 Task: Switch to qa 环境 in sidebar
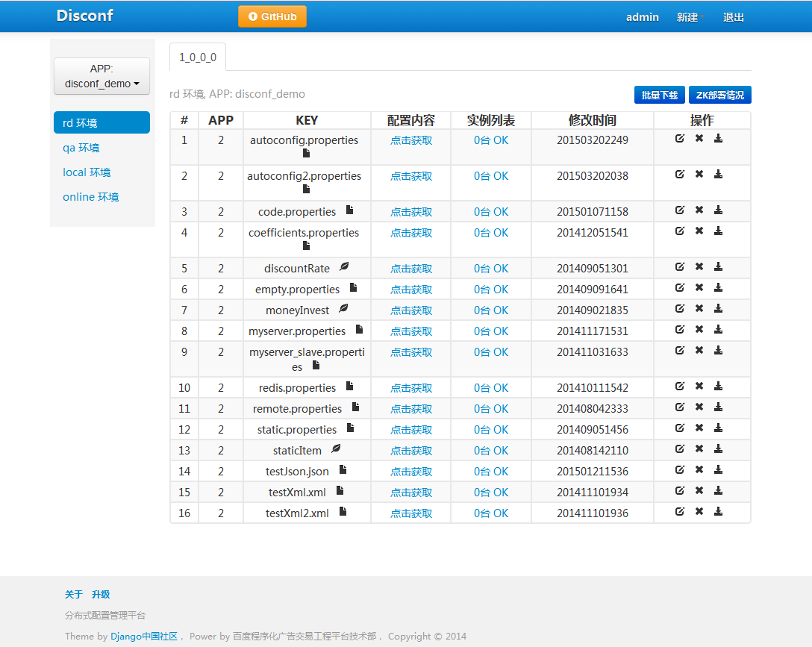click(81, 148)
